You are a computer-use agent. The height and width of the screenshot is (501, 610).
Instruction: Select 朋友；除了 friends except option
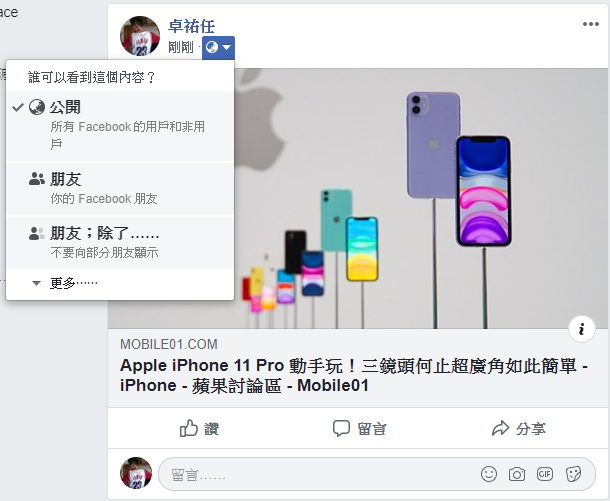(x=120, y=243)
